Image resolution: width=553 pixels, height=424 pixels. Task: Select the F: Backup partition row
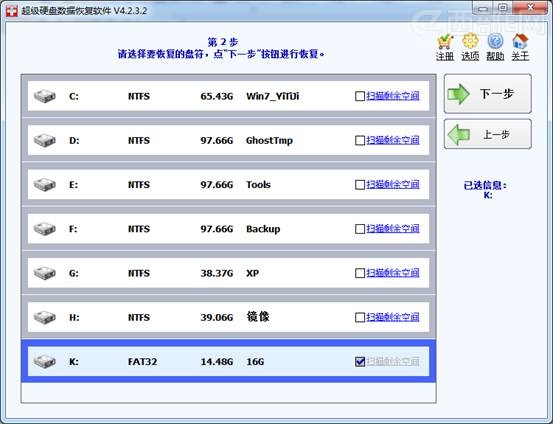pyautogui.click(x=229, y=229)
